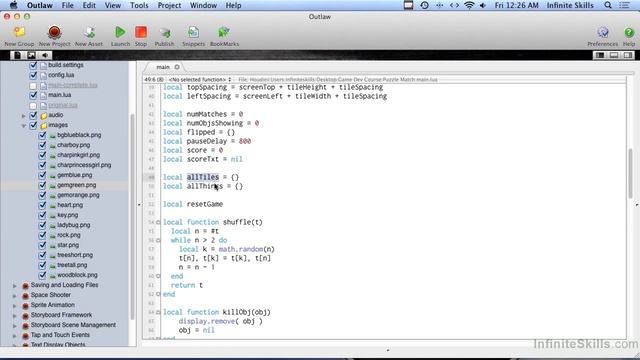640x360 pixels.
Task: Switch to middle layout view icon
Action: [x=614, y=55]
